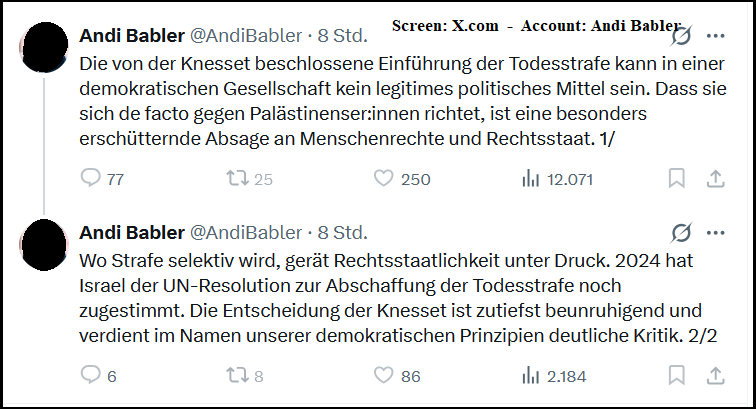Viewport: 756px width, 409px height.
Task: Open more options menu on first tweet
Action: tap(716, 36)
